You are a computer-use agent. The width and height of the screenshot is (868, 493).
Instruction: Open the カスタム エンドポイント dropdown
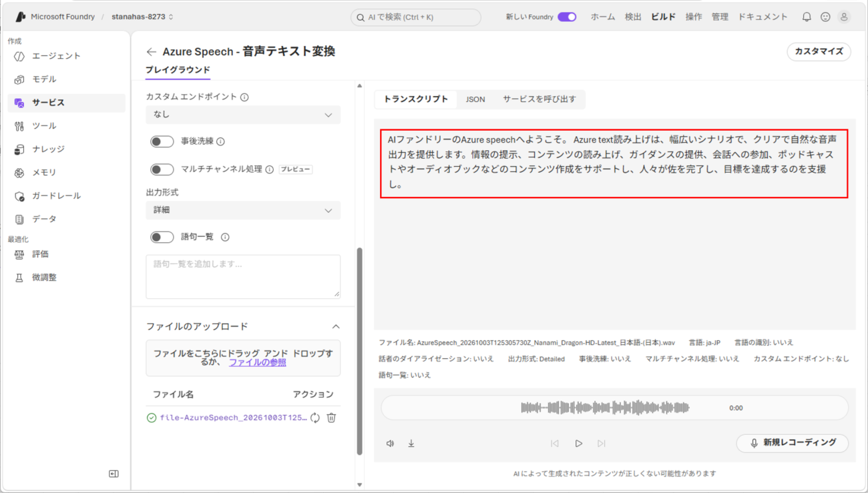point(243,115)
